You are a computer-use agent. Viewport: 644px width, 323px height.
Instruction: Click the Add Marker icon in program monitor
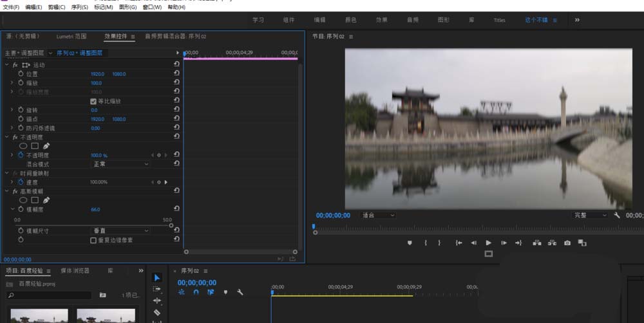click(x=410, y=243)
